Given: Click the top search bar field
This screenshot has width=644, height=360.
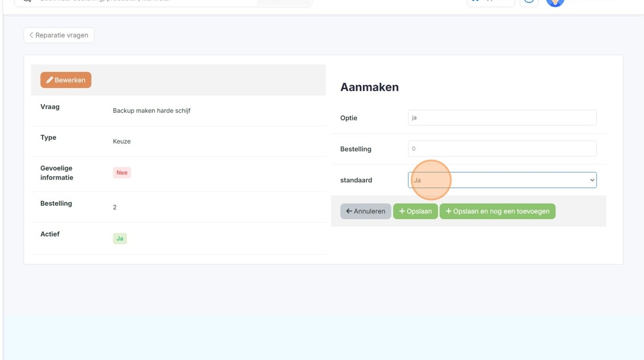Looking at the screenshot, I should (163, 2).
